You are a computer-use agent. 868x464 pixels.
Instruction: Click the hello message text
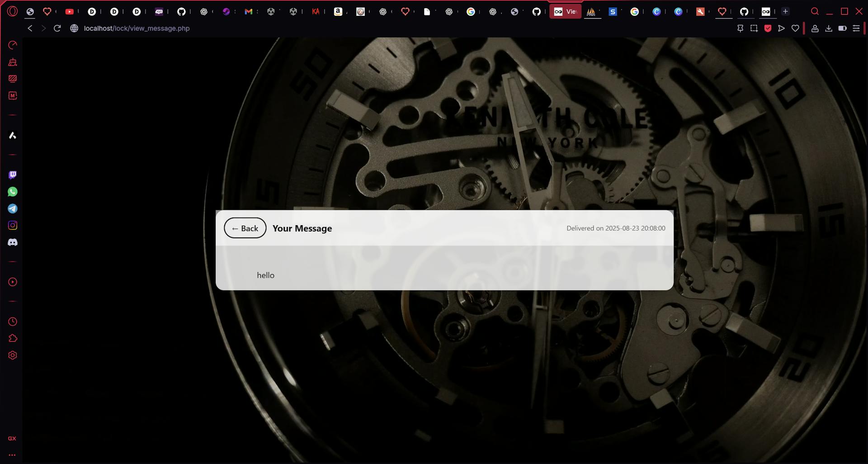coord(266,275)
